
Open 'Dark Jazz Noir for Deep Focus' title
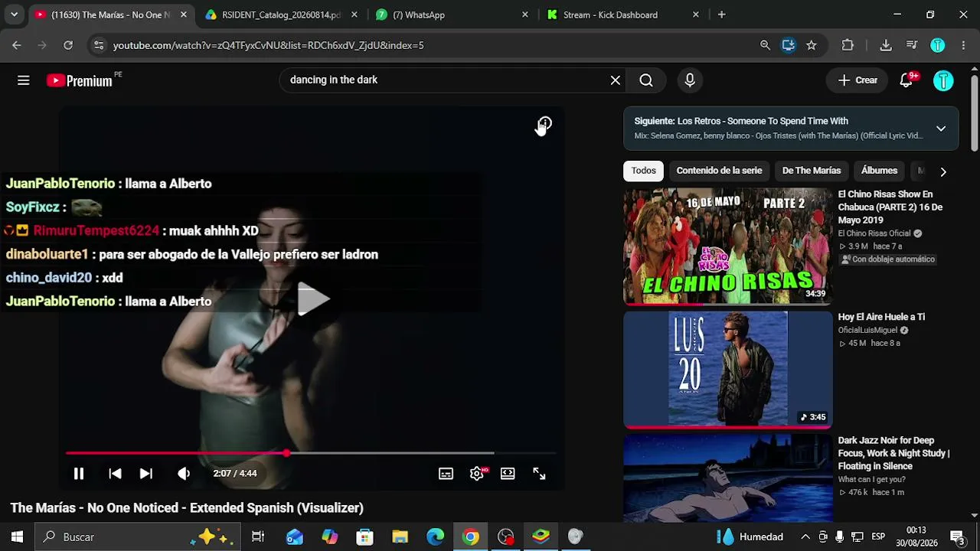point(893,453)
